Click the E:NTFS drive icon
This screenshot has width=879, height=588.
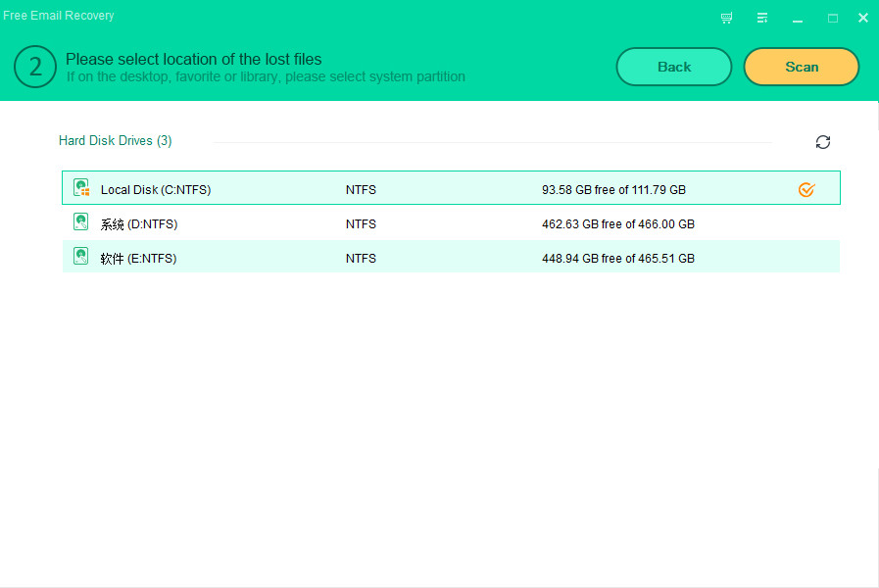coord(80,256)
